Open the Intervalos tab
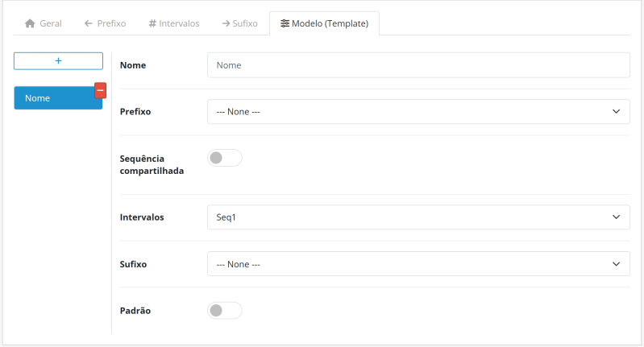 tap(174, 23)
